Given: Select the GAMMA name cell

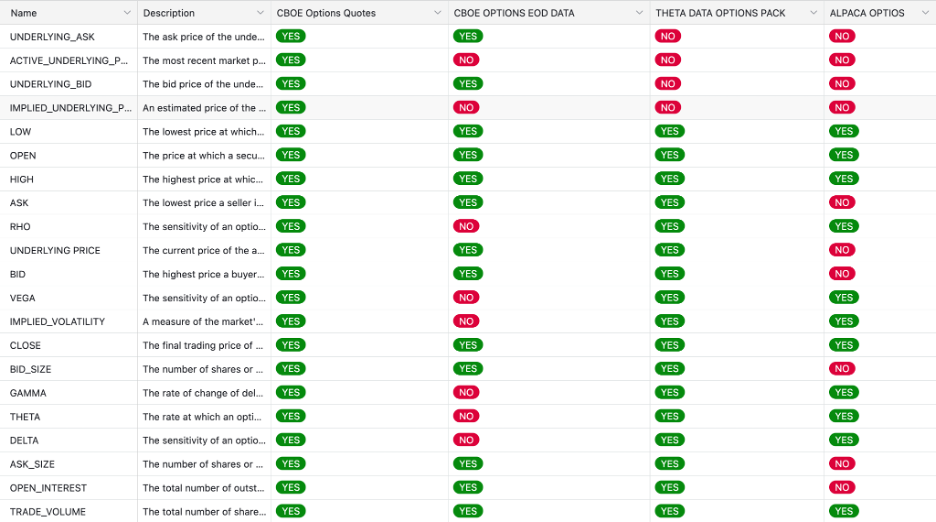Looking at the screenshot, I should [69, 393].
